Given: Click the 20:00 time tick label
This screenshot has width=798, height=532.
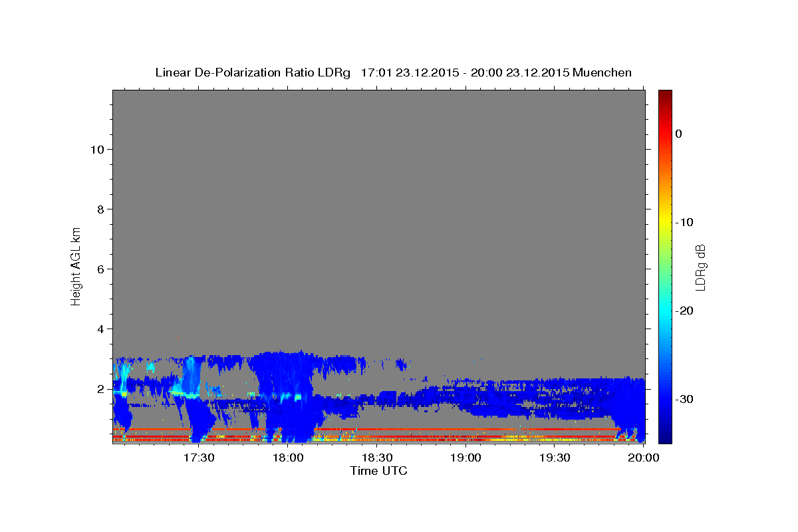Looking at the screenshot, I should (644, 458).
